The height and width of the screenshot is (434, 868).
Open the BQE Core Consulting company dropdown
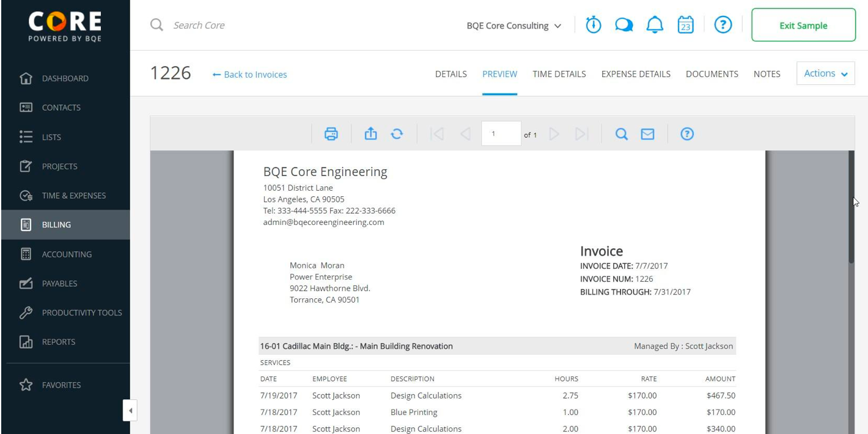tap(513, 26)
